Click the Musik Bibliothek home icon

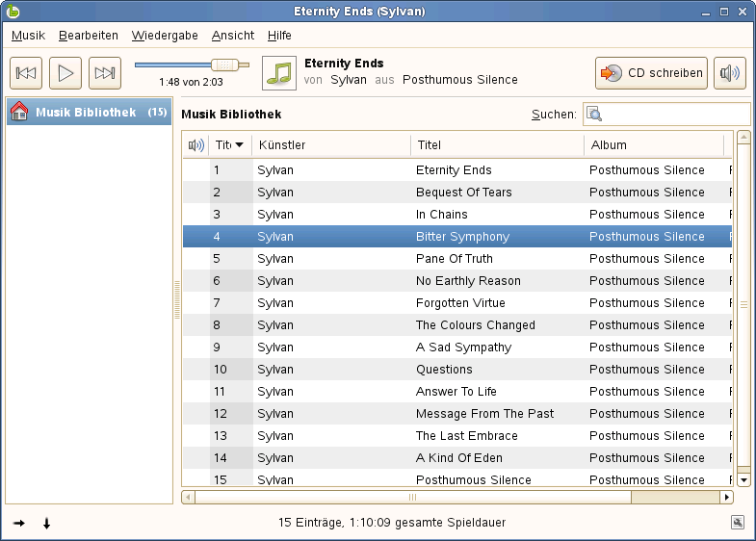pyautogui.click(x=19, y=113)
